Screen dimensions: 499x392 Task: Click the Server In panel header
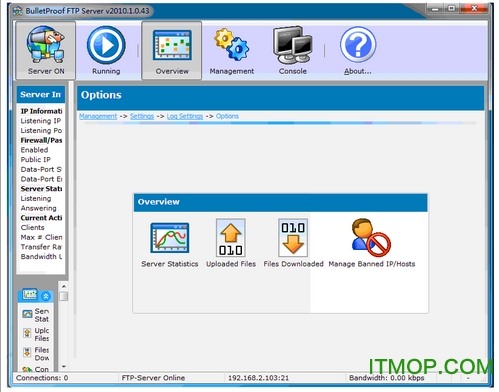[41, 94]
